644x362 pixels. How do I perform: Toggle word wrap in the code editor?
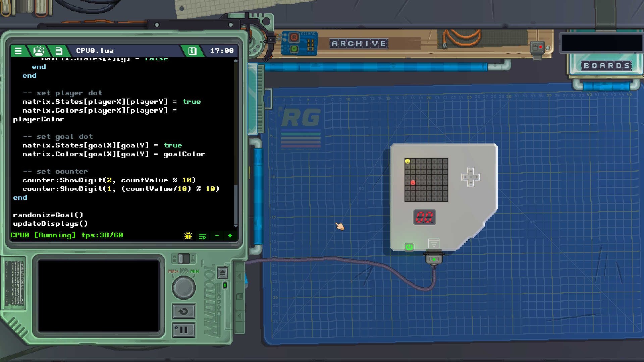[203, 236]
